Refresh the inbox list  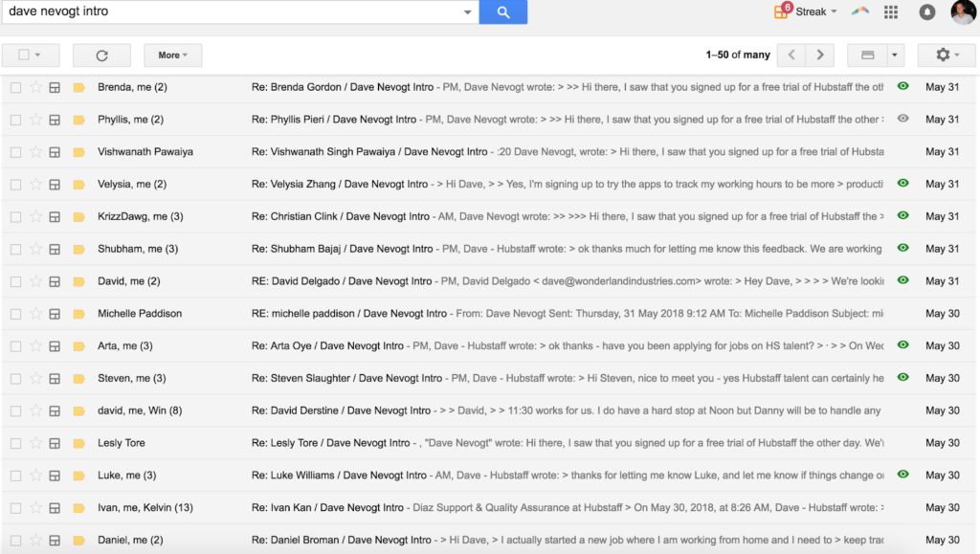click(101, 55)
